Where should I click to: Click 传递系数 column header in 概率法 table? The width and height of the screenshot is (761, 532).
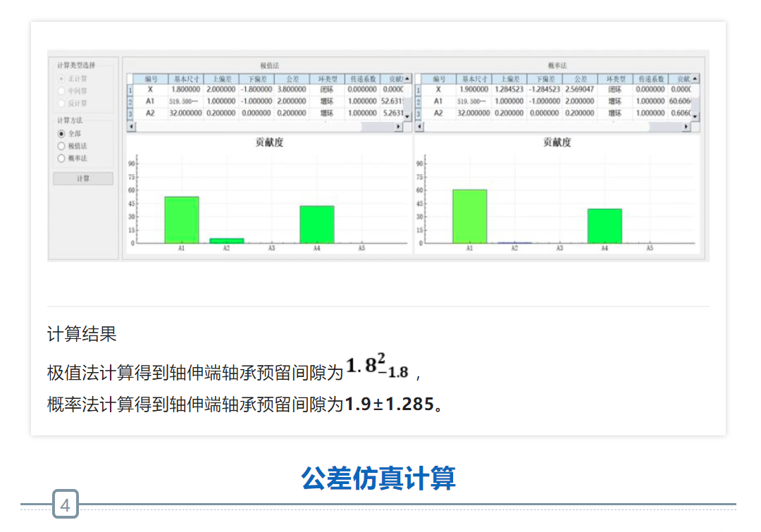pyautogui.click(x=651, y=79)
